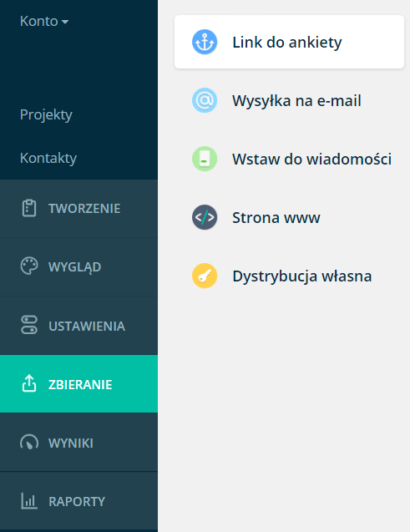
Task: Go to the Kontakty page
Action: tap(48, 158)
